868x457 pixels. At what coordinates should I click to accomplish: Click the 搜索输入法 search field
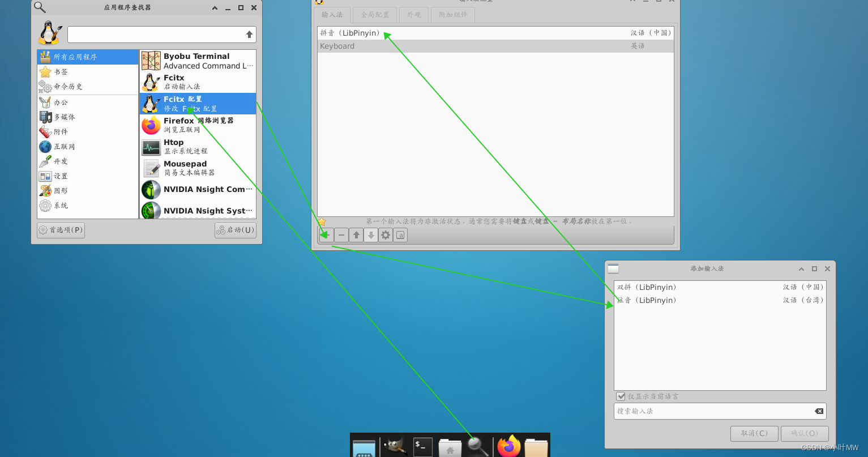coord(720,411)
